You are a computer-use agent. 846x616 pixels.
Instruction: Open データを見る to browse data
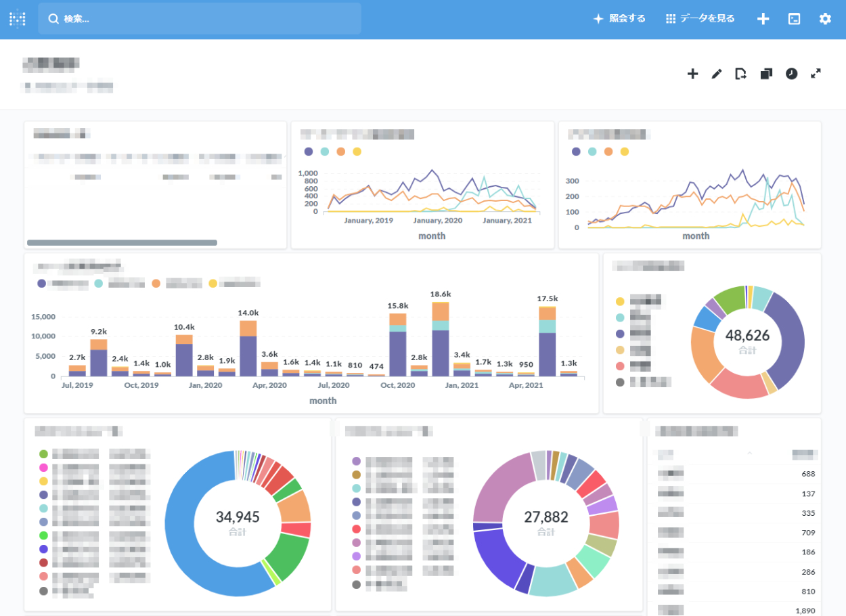click(700, 19)
